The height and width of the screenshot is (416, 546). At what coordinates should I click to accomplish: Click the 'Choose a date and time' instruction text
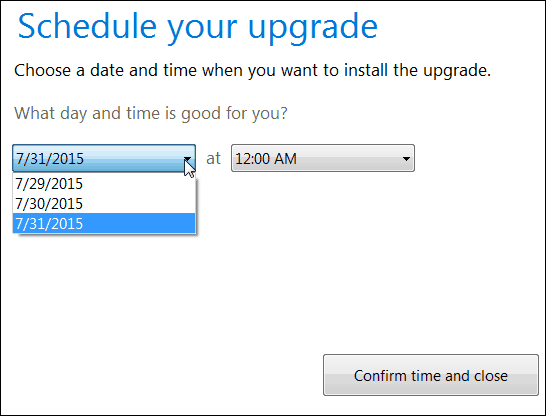coord(252,71)
